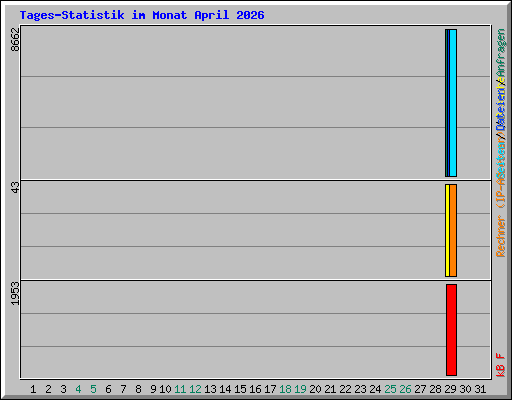Image resolution: width=512 pixels, height=400 pixels.
Task: Click day 14 on the x-axis
Action: click(225, 389)
